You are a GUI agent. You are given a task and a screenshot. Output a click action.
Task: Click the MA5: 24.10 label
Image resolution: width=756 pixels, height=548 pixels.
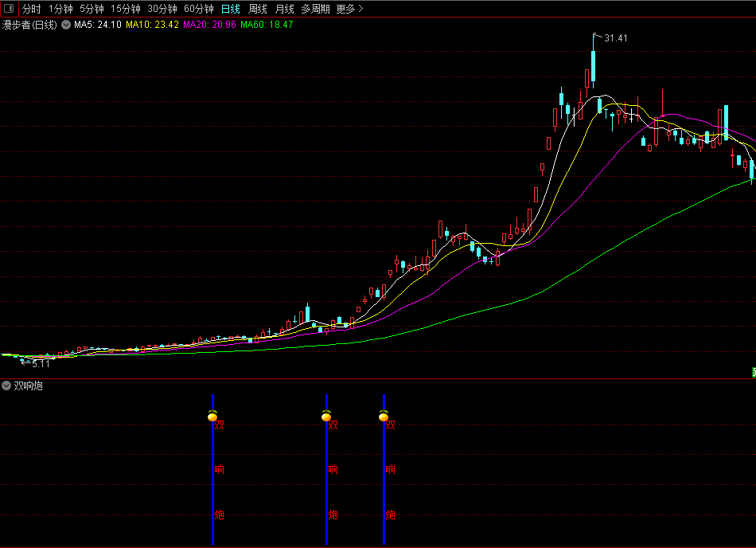coord(97,25)
